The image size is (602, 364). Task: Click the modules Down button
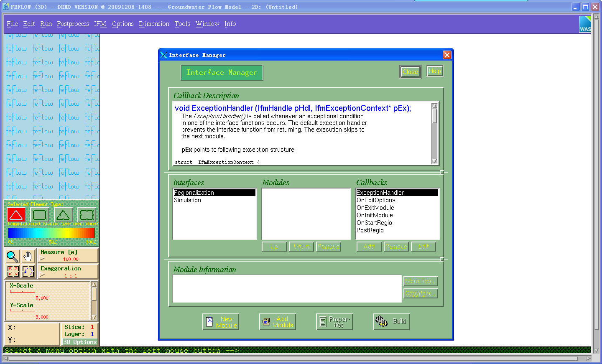301,247
